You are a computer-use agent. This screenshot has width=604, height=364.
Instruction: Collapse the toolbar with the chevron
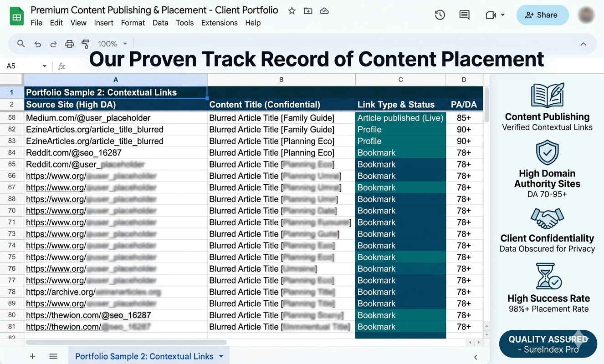point(584,44)
